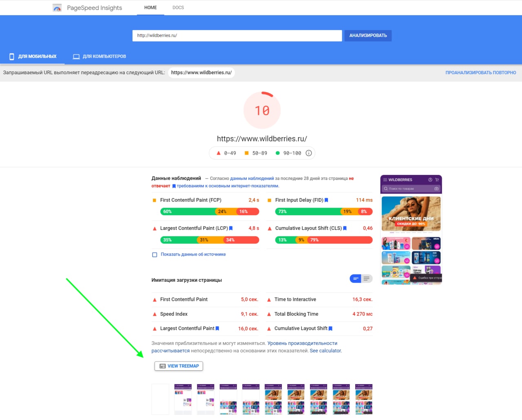This screenshot has width=522, height=420.
Task: Click the mobile phone icon in the device tabs
Action: (12, 56)
